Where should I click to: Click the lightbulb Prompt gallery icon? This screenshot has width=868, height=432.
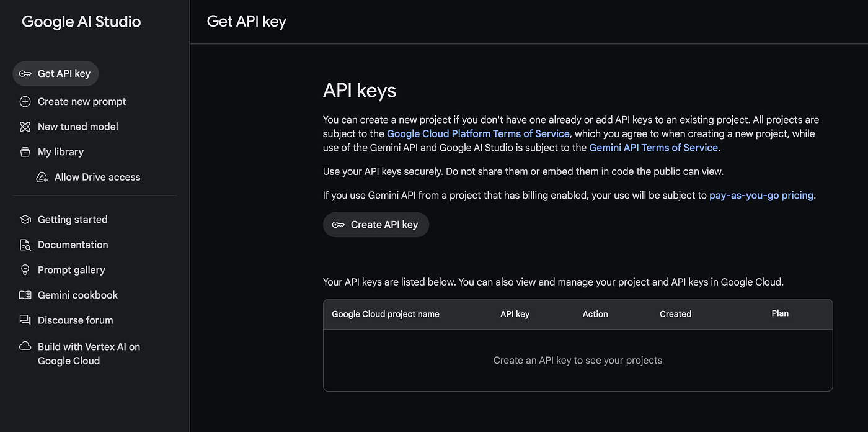point(25,270)
